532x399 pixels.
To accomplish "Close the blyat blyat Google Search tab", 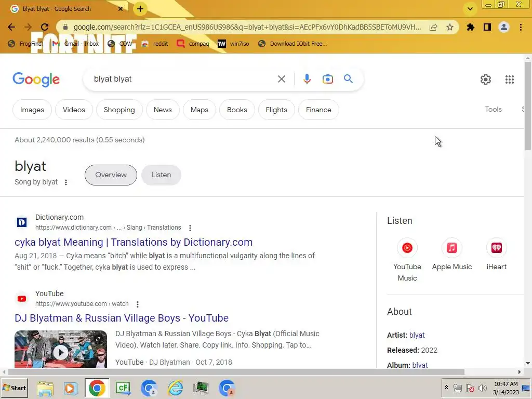I will [121, 9].
